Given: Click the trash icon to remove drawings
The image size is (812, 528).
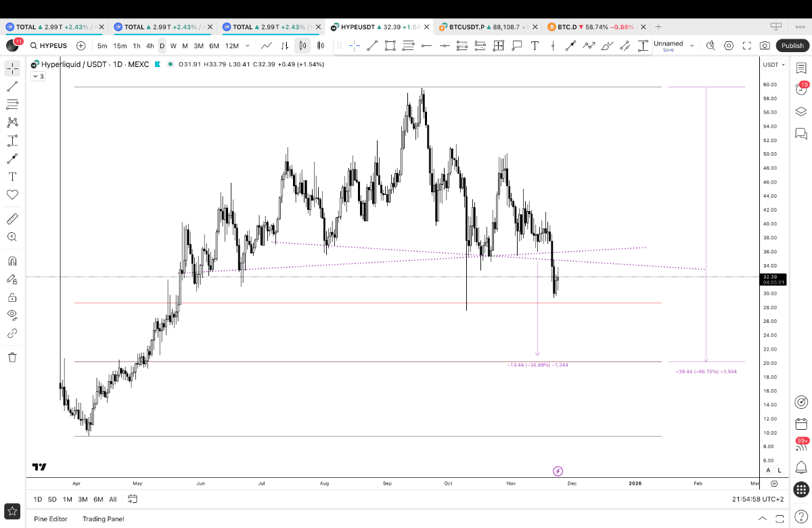Looking at the screenshot, I should (12, 357).
